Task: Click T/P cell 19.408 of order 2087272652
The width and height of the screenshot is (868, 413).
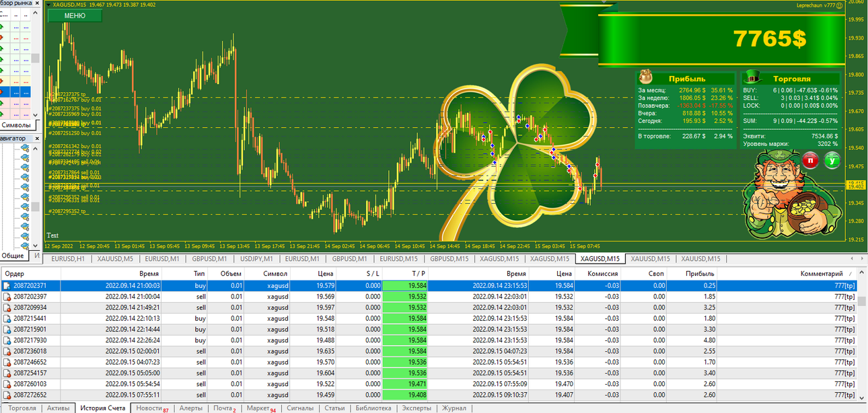Action: (x=405, y=395)
